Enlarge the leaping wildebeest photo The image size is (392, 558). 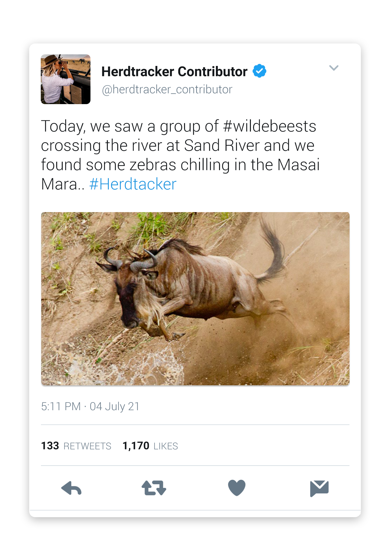[195, 298]
